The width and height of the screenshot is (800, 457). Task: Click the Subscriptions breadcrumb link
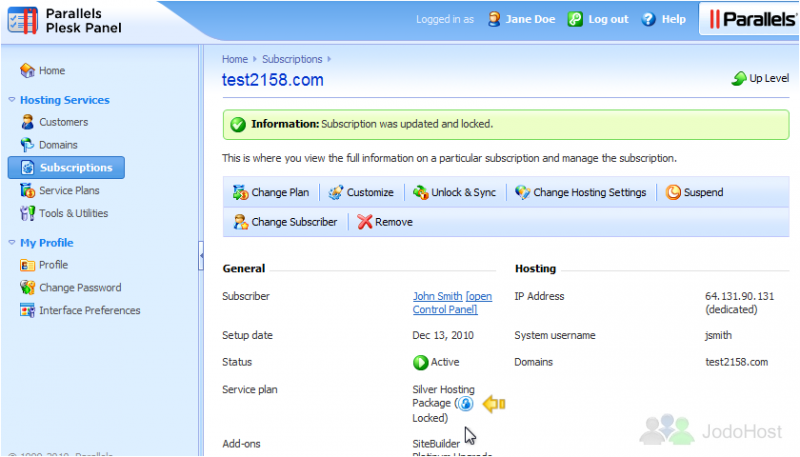pyautogui.click(x=292, y=59)
